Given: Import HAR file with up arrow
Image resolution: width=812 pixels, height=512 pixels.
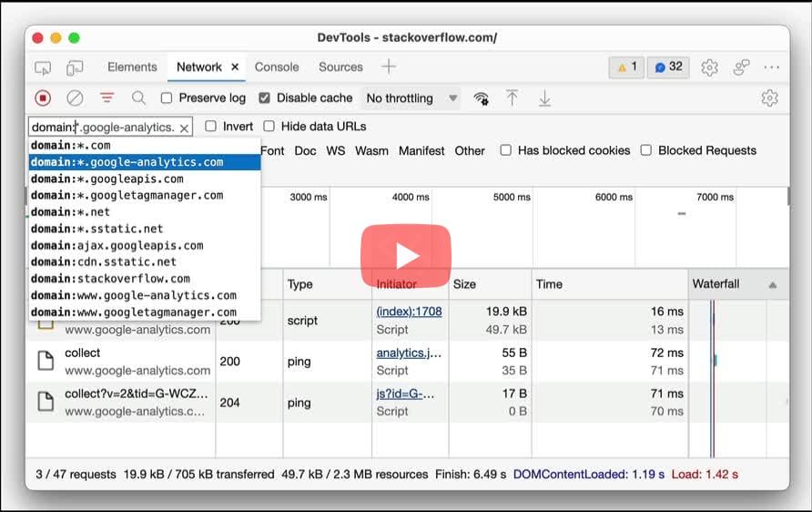Looking at the screenshot, I should [512, 98].
